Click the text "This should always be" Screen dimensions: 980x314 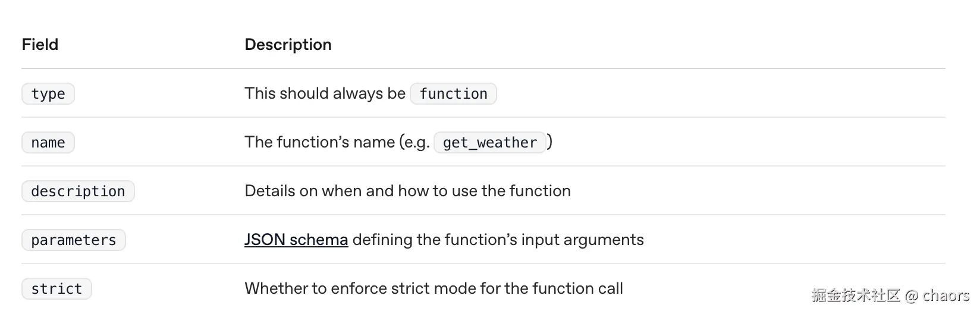pyautogui.click(x=325, y=93)
